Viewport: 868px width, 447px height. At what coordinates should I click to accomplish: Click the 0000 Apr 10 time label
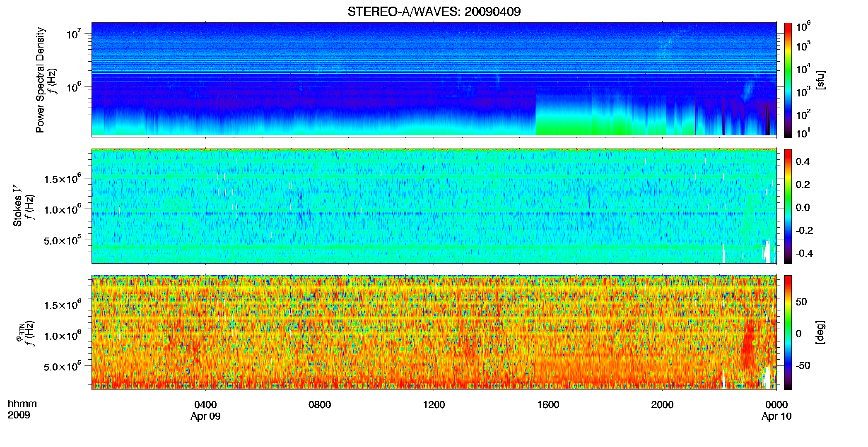pos(776,410)
